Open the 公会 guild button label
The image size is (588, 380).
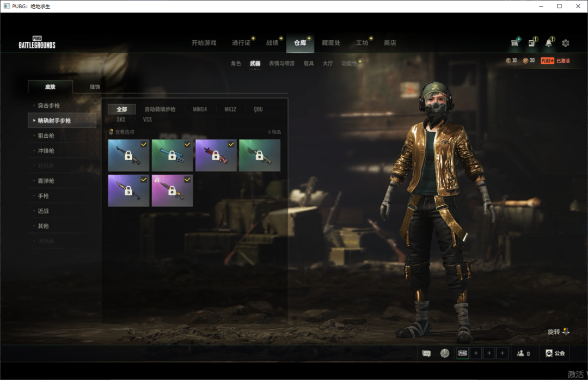(x=560, y=353)
